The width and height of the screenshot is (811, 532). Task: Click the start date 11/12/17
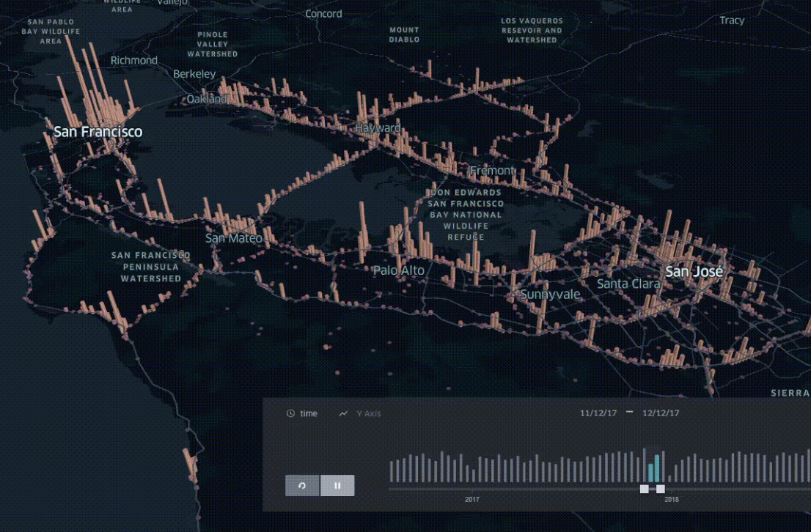click(598, 413)
